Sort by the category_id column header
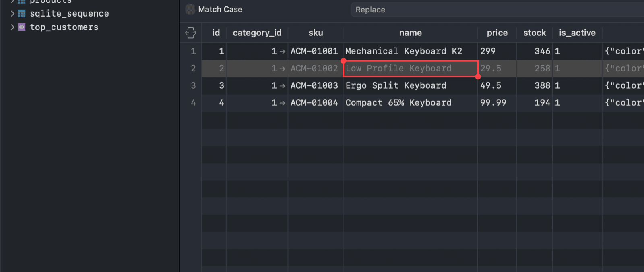The image size is (644, 272). pyautogui.click(x=257, y=33)
